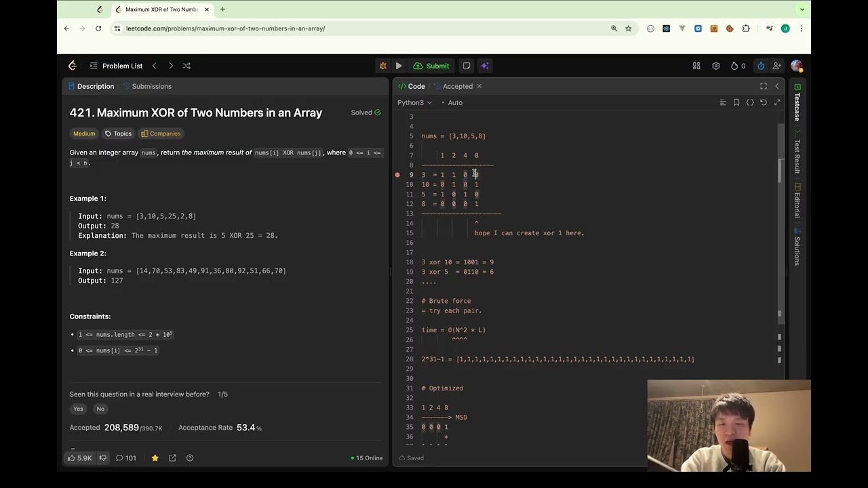The width and height of the screenshot is (868, 488).
Task: Go to next problem arrow
Action: 171,66
